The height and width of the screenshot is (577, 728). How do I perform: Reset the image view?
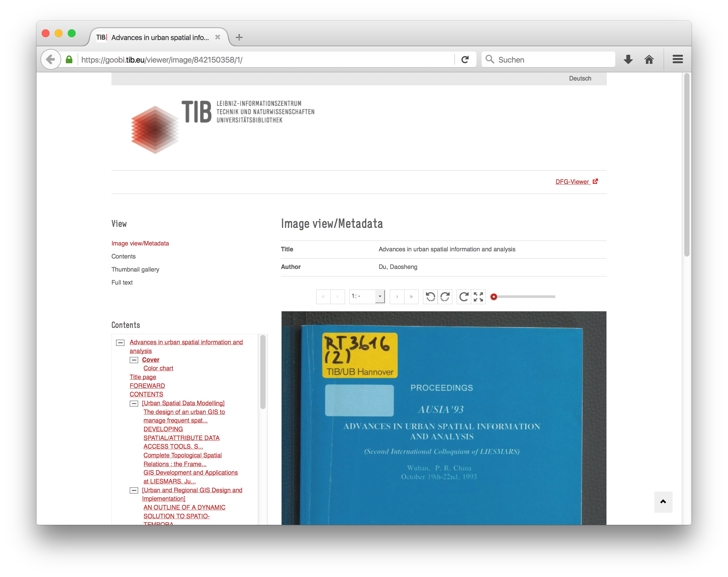464,297
